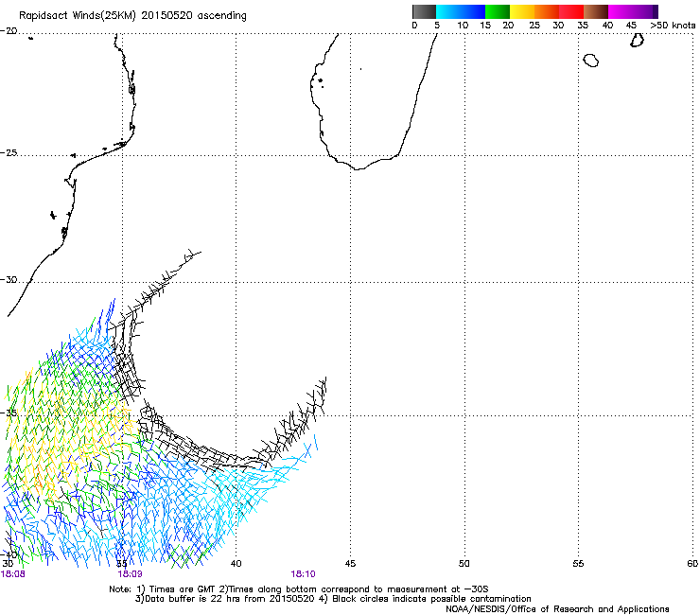Click the 'Data buffer is 22 hrs' note line
The height and width of the screenshot is (615, 700).
(x=333, y=599)
